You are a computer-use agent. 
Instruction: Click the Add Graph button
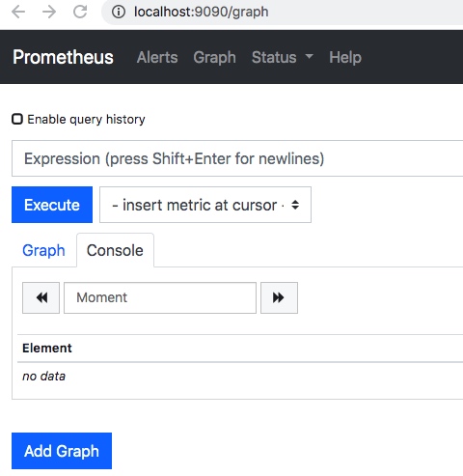coord(62,451)
